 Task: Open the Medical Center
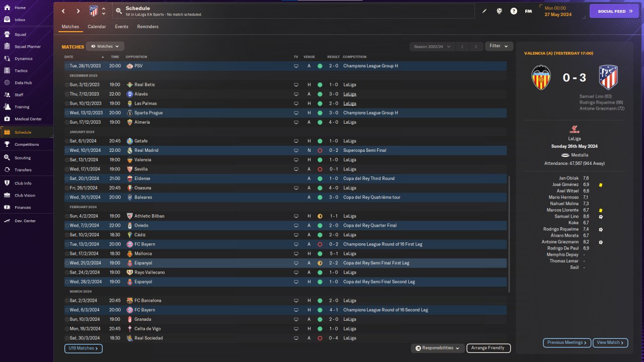(x=28, y=119)
